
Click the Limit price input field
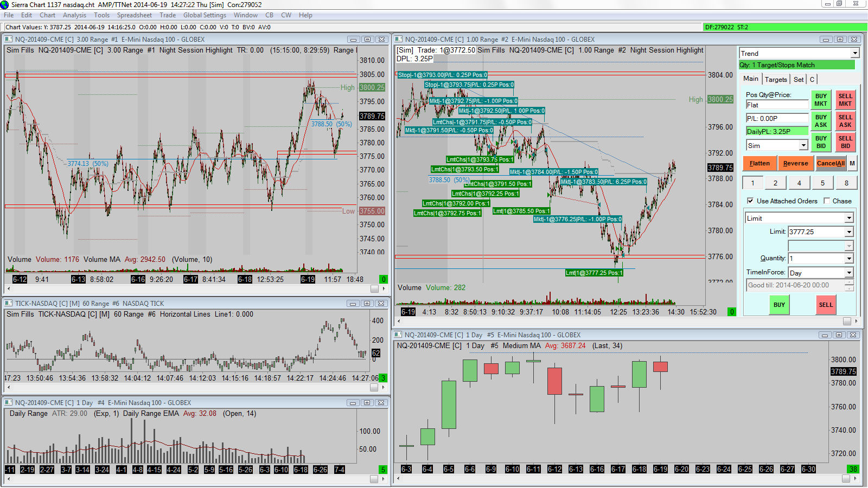click(x=816, y=232)
